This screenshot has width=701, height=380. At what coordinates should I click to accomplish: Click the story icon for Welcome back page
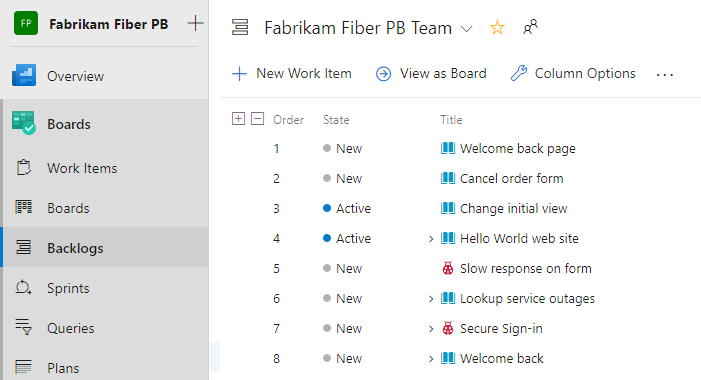pos(448,148)
